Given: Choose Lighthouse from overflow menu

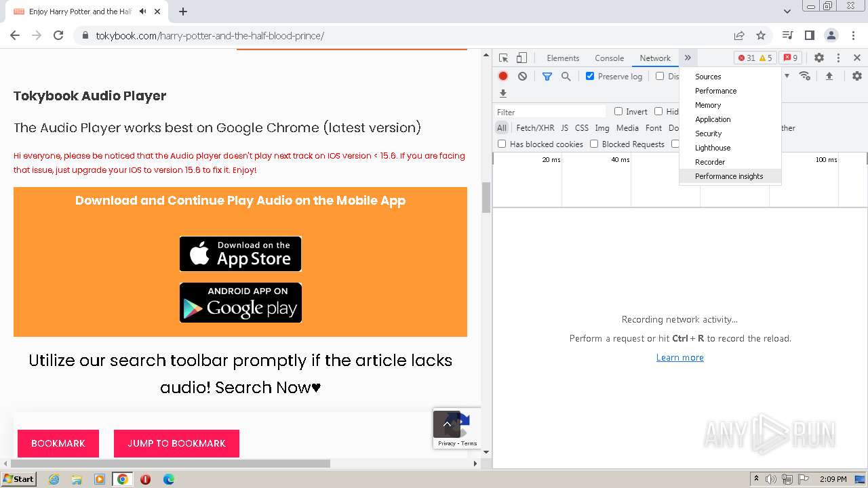Looking at the screenshot, I should [x=730, y=148].
